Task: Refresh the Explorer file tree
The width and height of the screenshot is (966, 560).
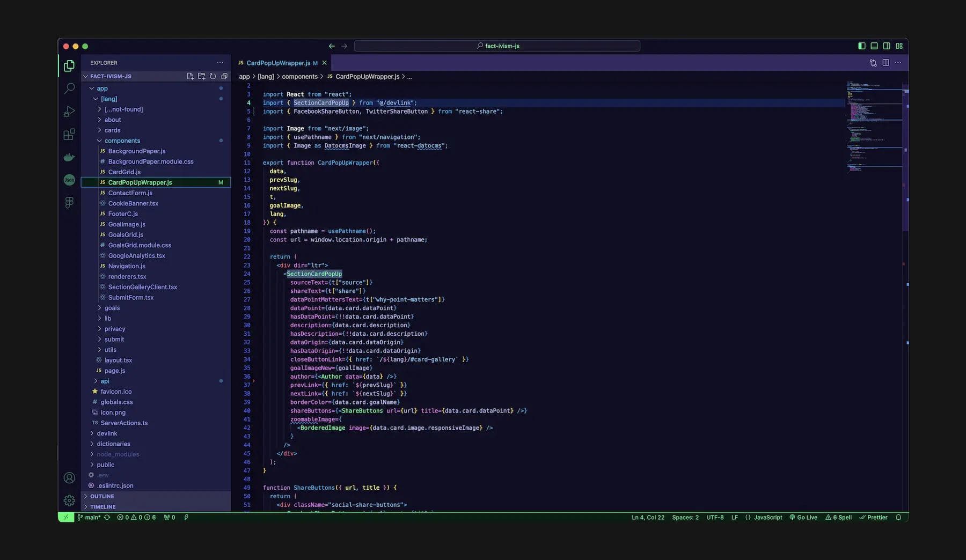Action: [x=212, y=76]
